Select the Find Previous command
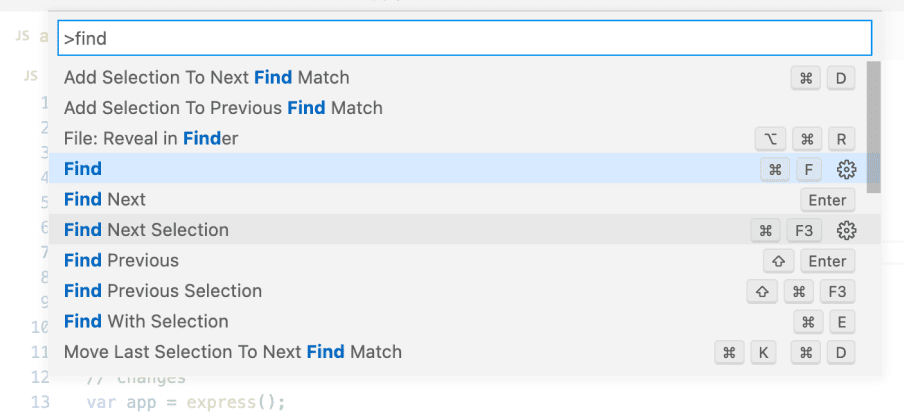Screen dimensions: 905x418 [x=121, y=260]
